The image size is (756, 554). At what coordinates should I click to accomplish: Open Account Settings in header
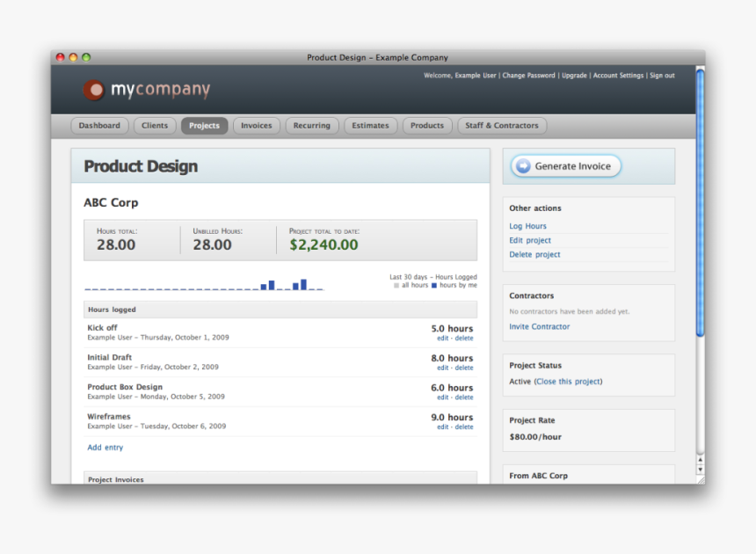[x=618, y=76]
